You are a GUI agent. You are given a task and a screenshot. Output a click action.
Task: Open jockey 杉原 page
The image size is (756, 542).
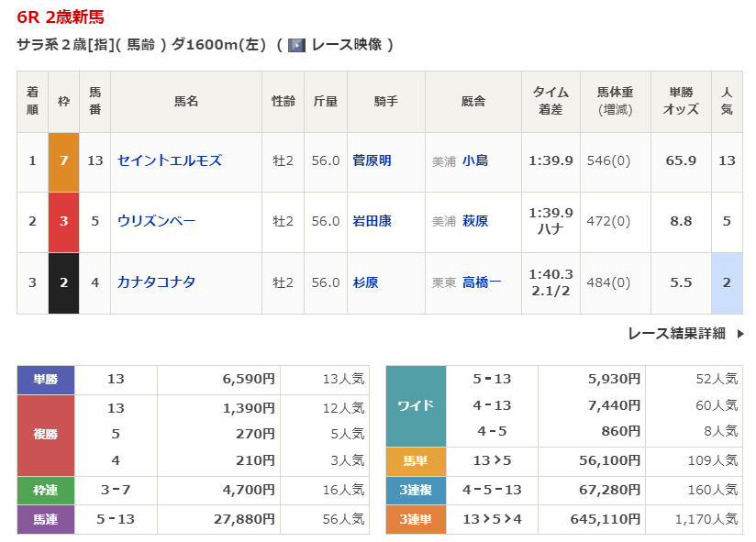[x=365, y=282]
